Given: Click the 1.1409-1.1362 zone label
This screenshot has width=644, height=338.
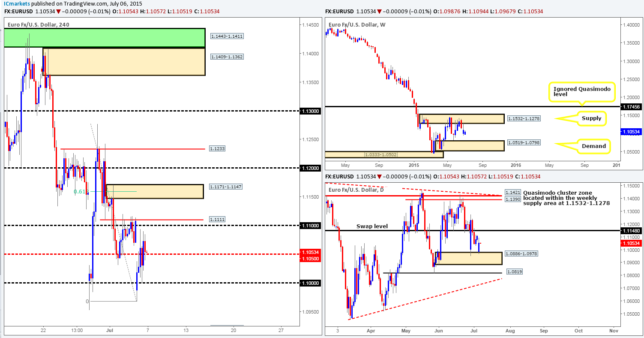Looking at the screenshot, I should pyautogui.click(x=227, y=57).
